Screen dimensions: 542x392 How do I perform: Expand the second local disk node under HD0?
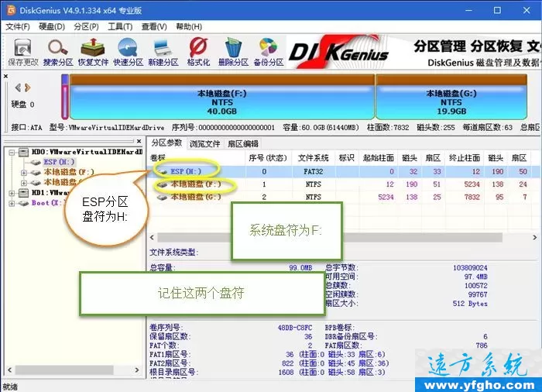click(24, 182)
